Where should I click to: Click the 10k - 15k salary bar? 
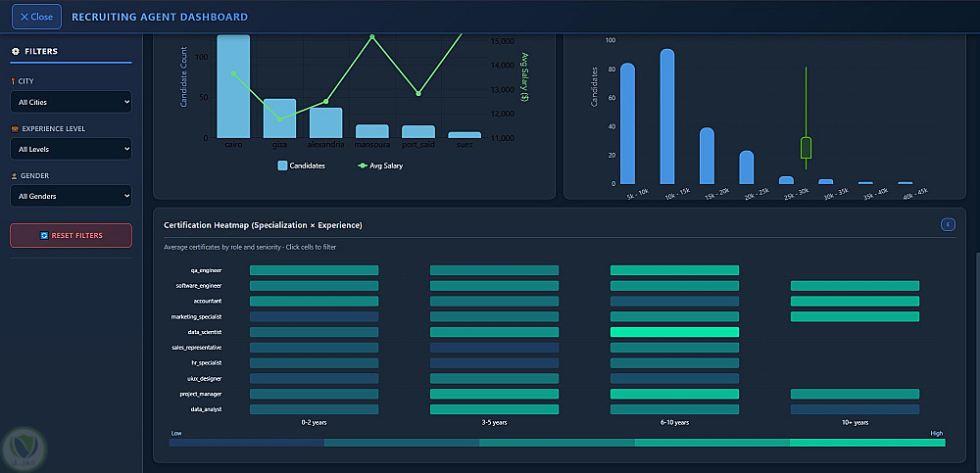(666, 117)
